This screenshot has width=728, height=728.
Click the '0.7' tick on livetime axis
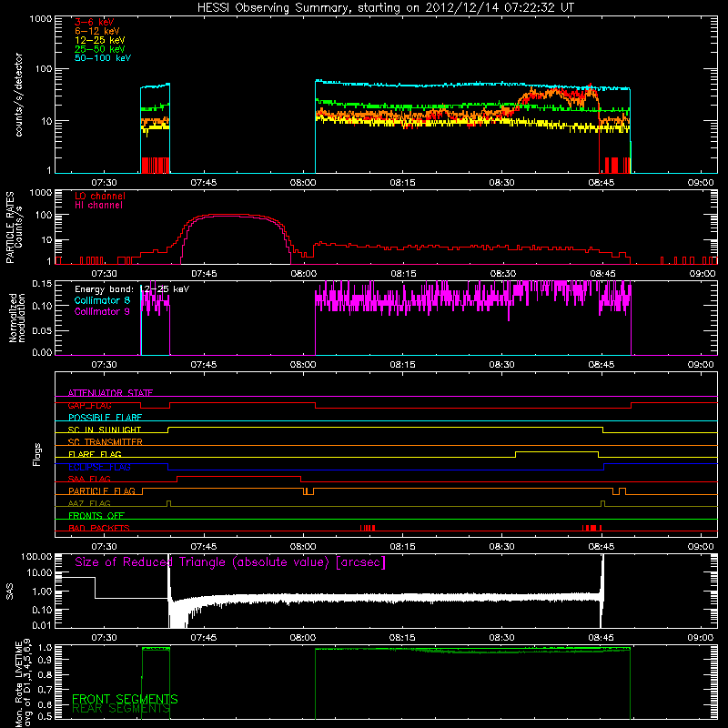coord(46,690)
